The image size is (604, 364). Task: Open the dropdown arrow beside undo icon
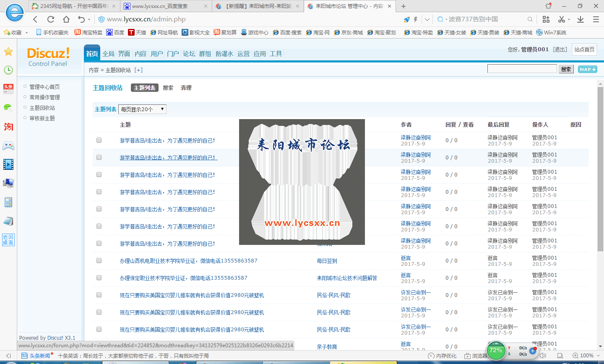click(x=89, y=19)
